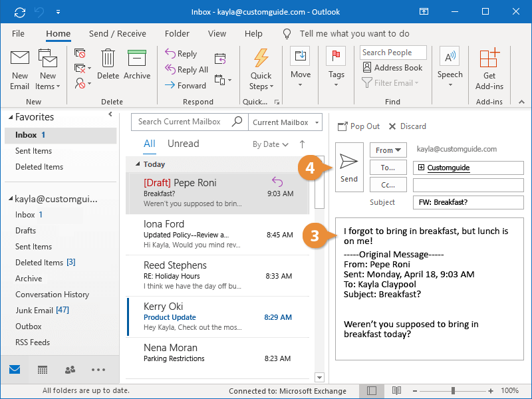Click zoom out minus button
The width and height of the screenshot is (532, 399).
click(414, 391)
